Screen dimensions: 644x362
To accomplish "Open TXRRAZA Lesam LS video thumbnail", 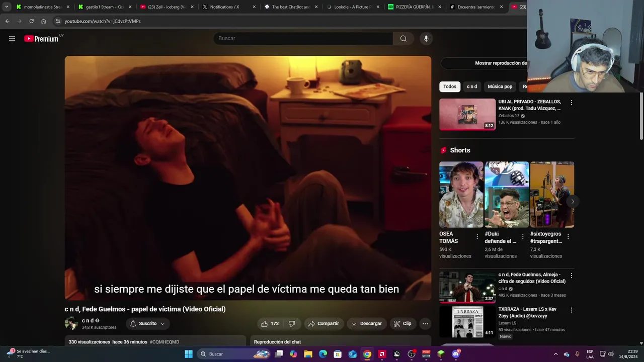I will click(467, 322).
